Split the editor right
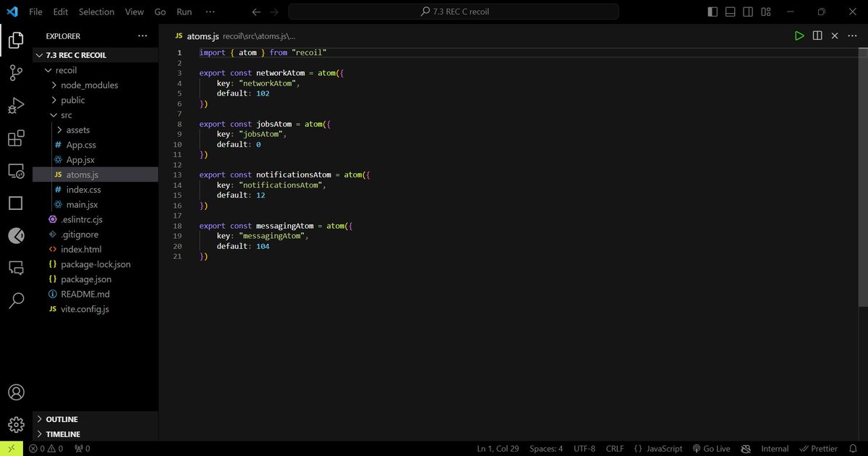This screenshot has height=456, width=868. click(x=817, y=35)
